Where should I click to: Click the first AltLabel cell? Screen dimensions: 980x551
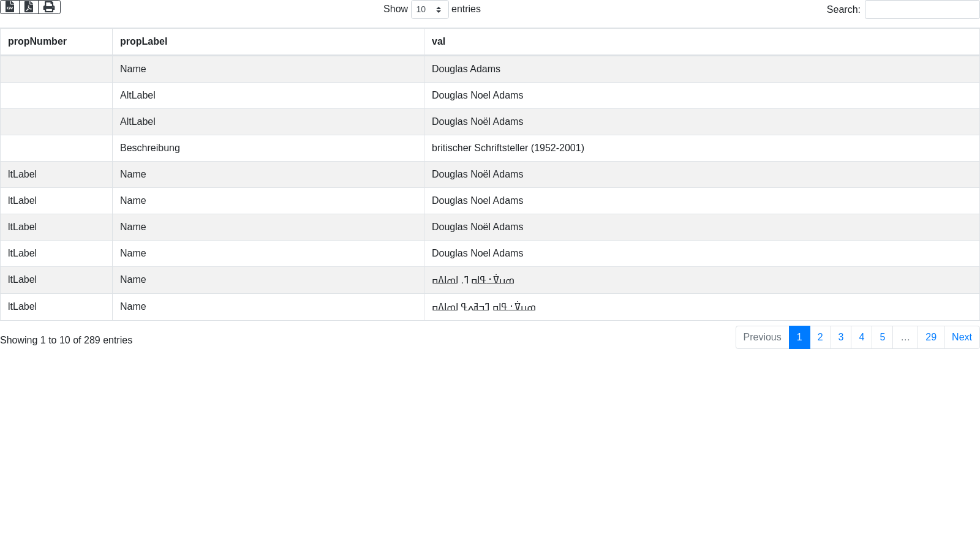(138, 96)
